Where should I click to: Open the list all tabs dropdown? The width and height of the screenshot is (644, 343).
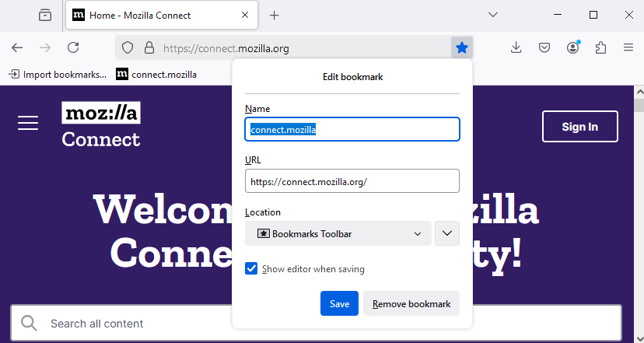493,16
